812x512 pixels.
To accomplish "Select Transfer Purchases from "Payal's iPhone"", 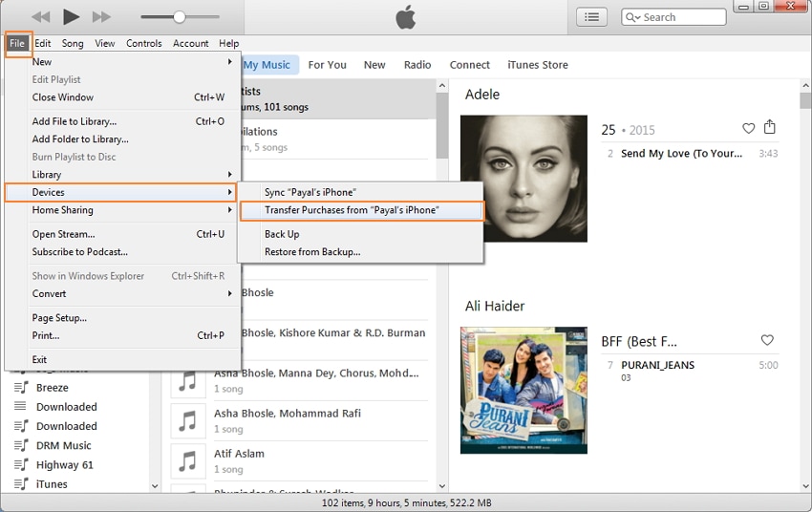I will [361, 211].
